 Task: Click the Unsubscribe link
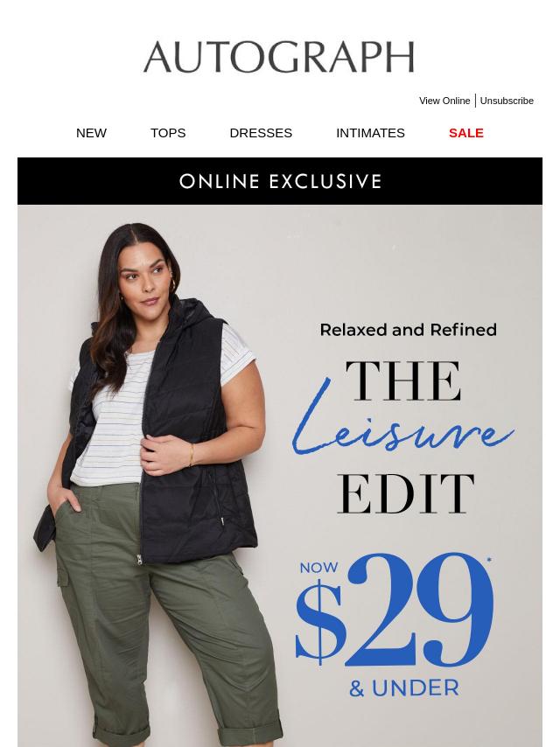click(507, 101)
